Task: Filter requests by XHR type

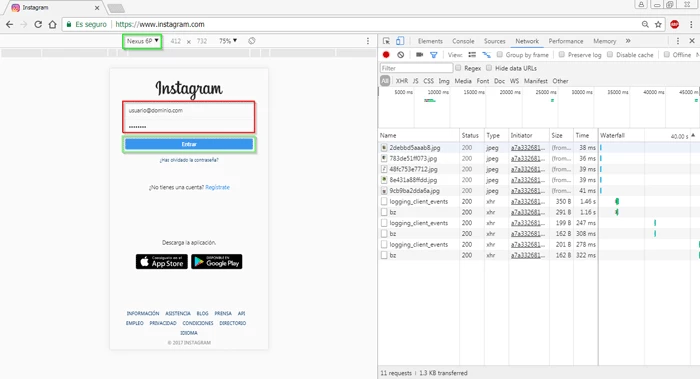Action: point(402,81)
